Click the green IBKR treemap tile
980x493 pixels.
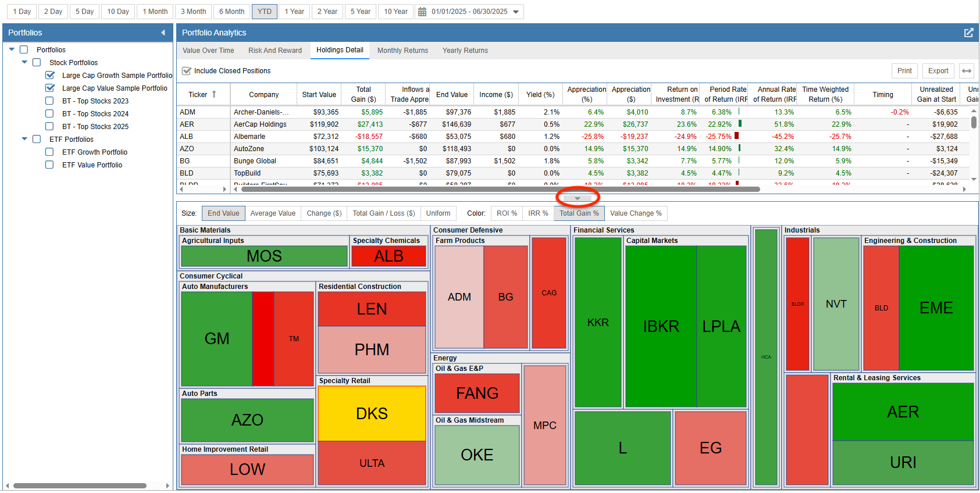661,326
